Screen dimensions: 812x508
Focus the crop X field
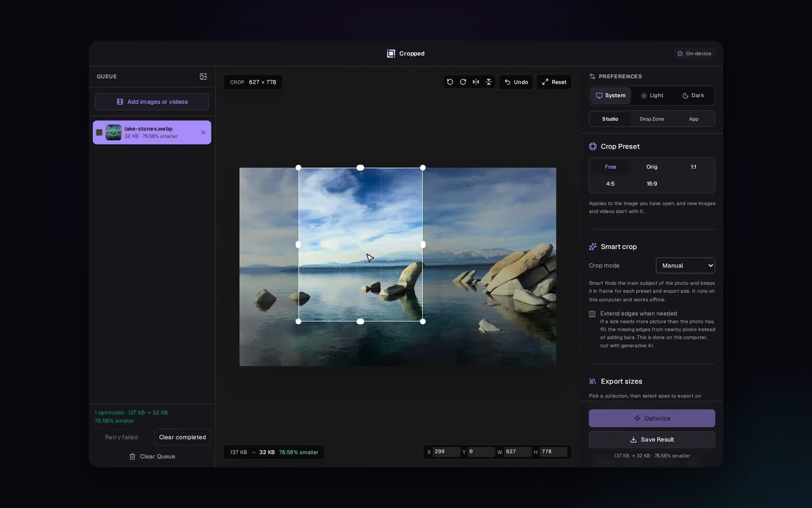click(447, 452)
